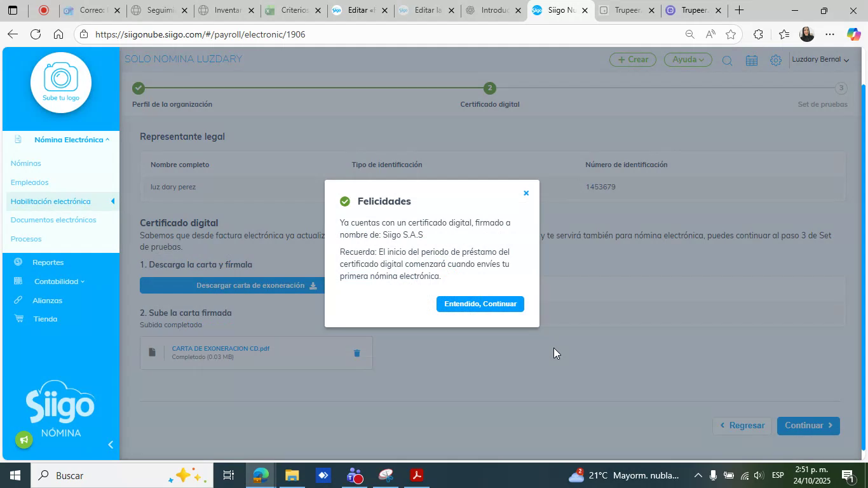Click step 1 Perfil de la organización checkmark

point(139,88)
